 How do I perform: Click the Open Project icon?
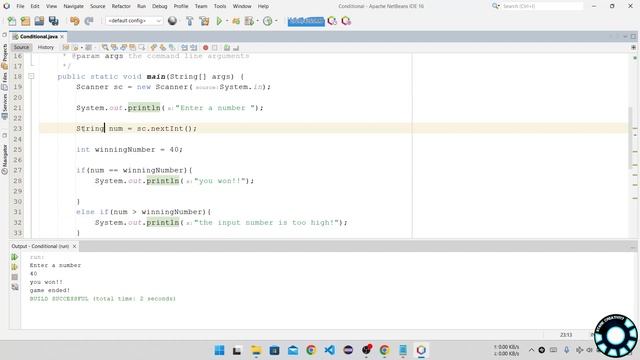[x=39, y=21]
